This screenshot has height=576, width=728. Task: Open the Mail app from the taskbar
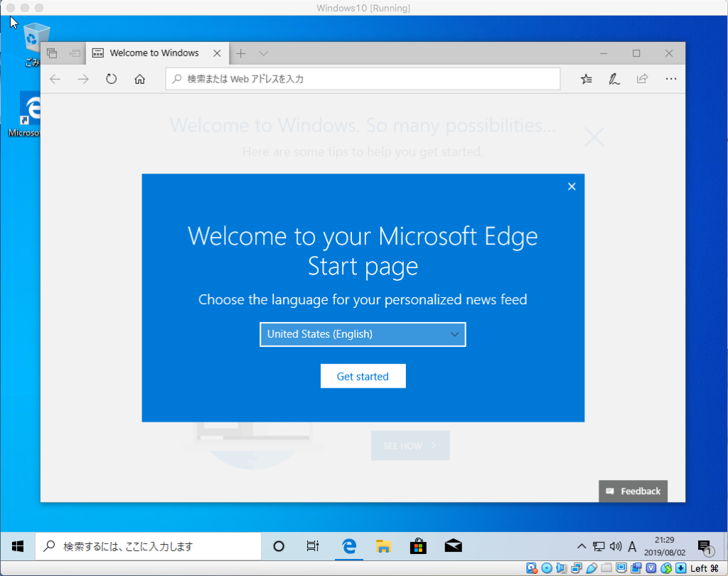[453, 546]
